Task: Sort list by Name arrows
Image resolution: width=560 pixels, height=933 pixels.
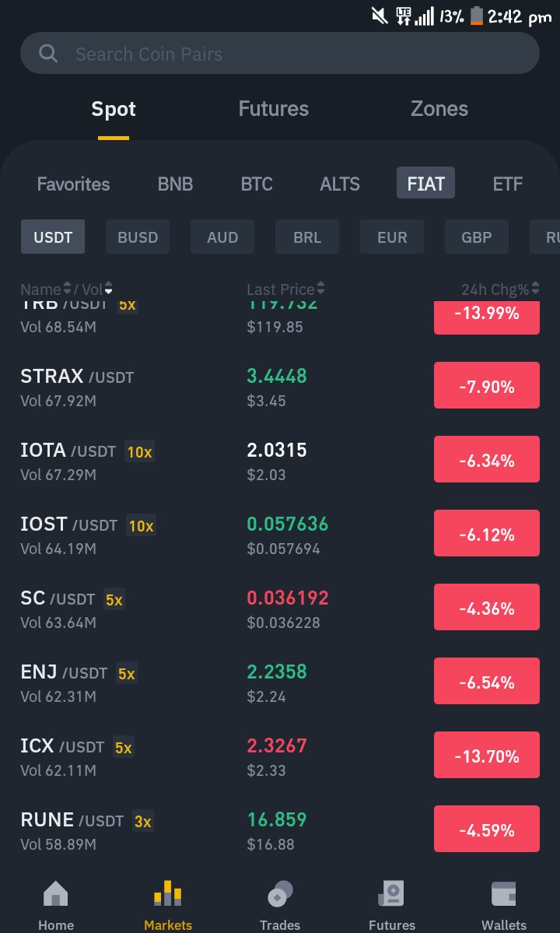Action: (x=67, y=289)
